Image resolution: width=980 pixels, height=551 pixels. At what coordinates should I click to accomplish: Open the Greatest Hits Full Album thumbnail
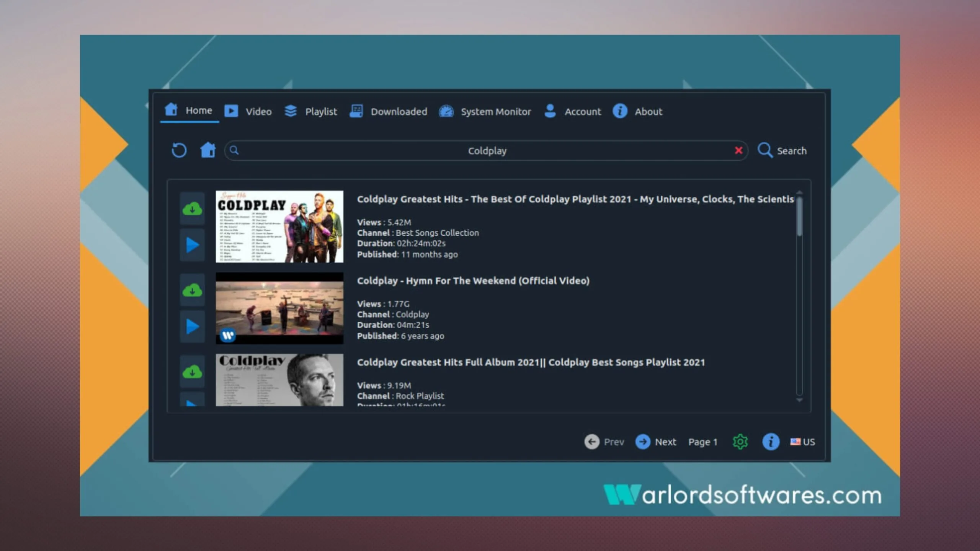pyautogui.click(x=279, y=380)
